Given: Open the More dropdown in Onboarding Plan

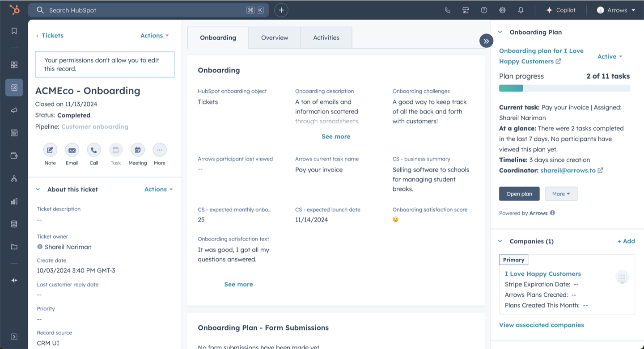Looking at the screenshot, I should pyautogui.click(x=561, y=194).
